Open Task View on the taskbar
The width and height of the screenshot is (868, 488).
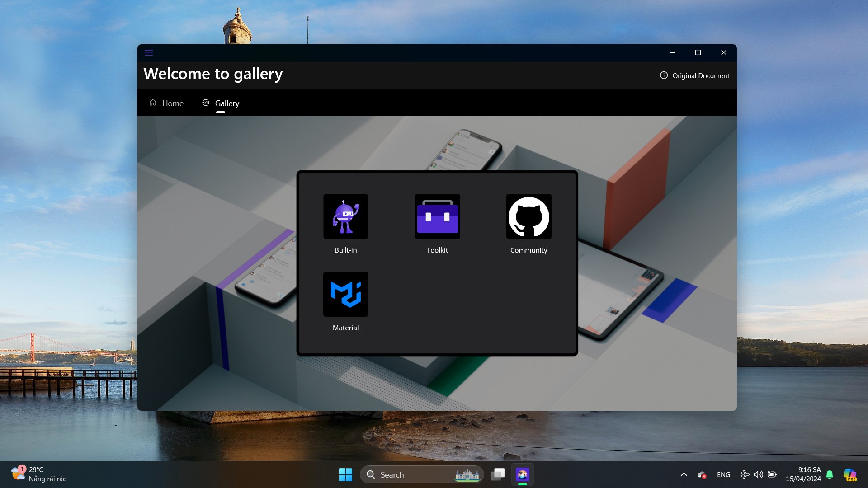498,474
